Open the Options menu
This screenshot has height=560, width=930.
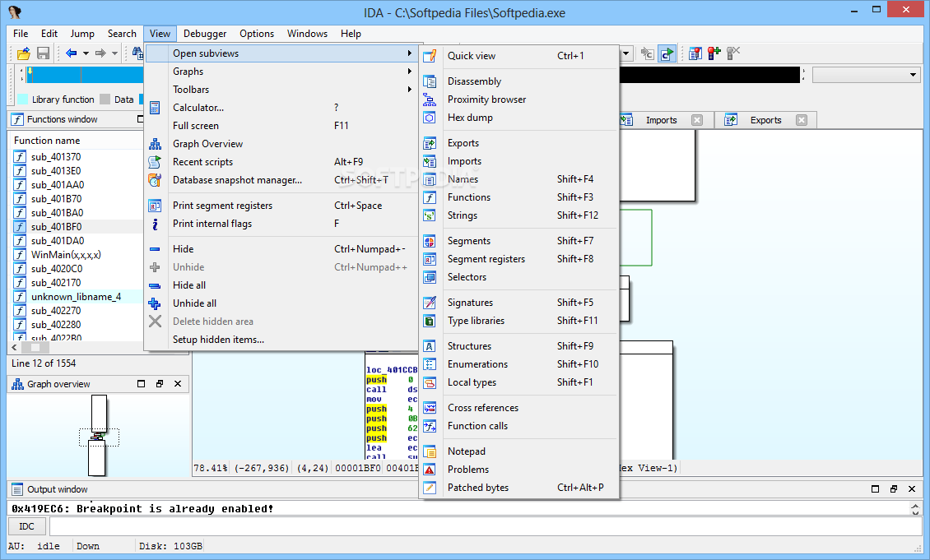257,34
